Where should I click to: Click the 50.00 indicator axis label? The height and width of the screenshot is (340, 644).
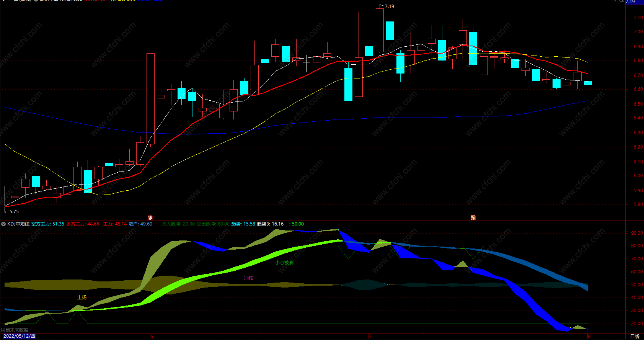(637, 285)
